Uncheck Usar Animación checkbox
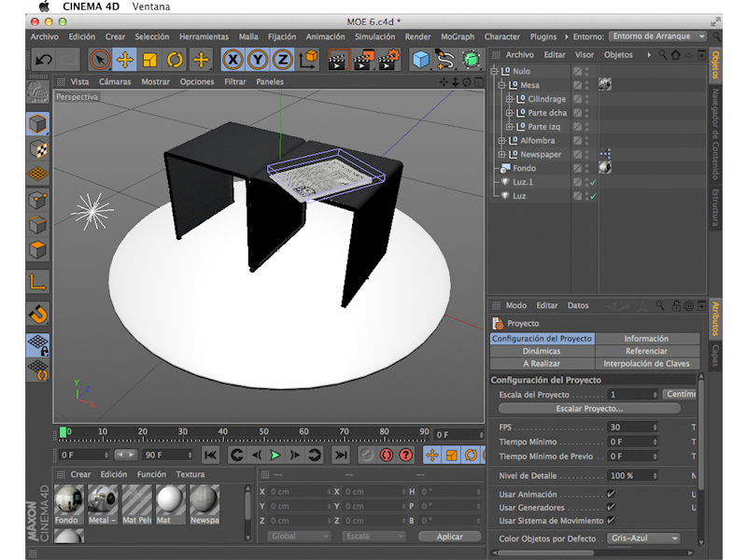This screenshot has height=560, width=747. click(x=611, y=494)
